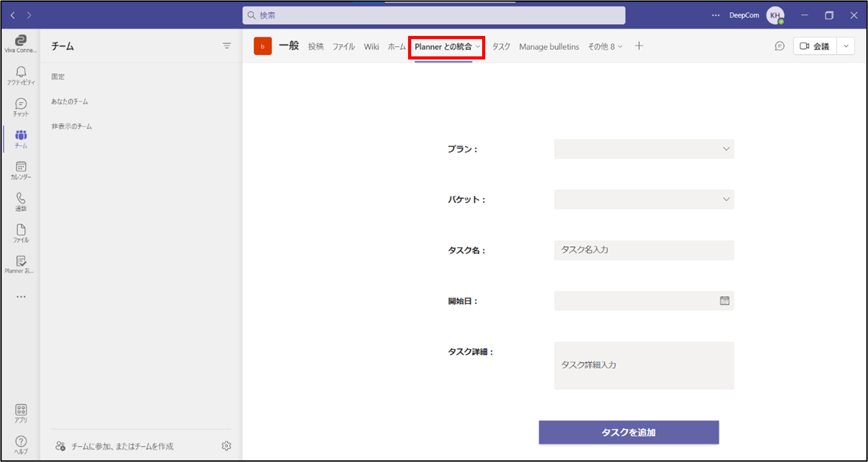Switch to the ファイル tab
The image size is (868, 462).
point(344,47)
